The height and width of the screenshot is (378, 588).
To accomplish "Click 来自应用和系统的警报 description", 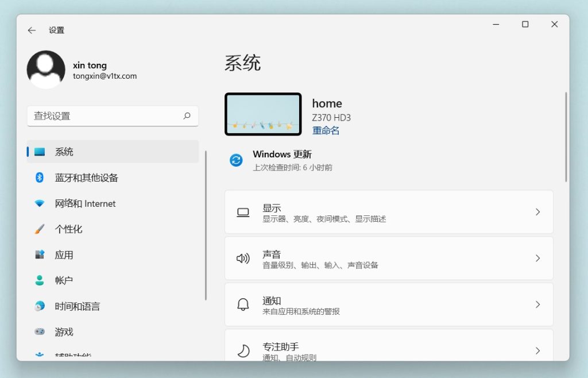I will (301, 311).
